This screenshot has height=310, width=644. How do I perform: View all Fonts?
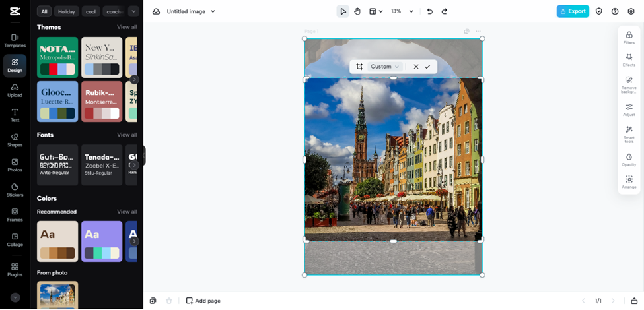pyautogui.click(x=127, y=135)
